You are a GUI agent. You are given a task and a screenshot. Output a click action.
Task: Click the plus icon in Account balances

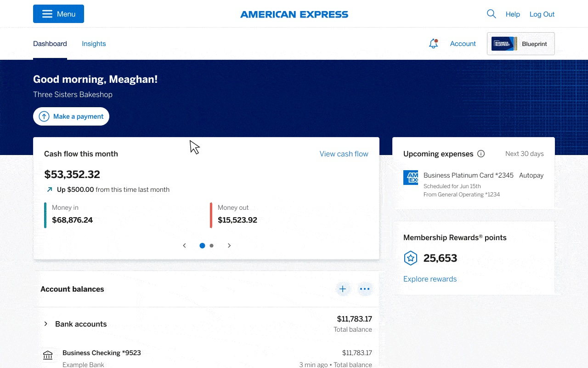[x=343, y=289]
